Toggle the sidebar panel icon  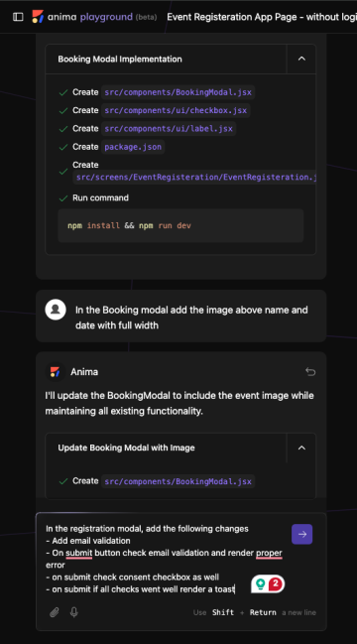pos(18,17)
